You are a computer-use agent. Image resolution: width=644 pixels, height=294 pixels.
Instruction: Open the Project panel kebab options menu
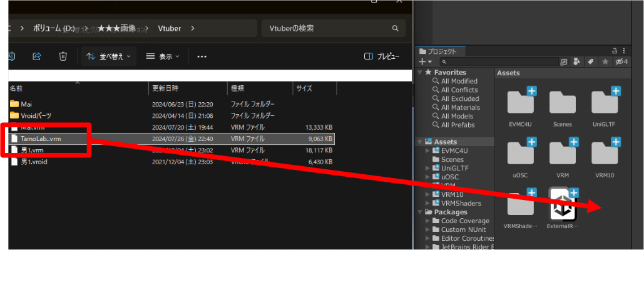(x=624, y=51)
